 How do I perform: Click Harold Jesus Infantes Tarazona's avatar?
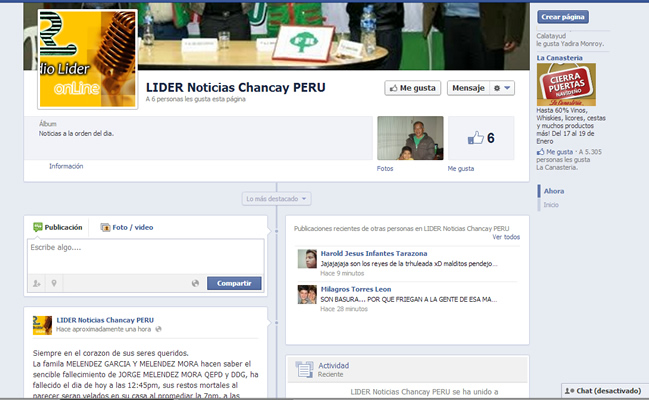pos(307,259)
